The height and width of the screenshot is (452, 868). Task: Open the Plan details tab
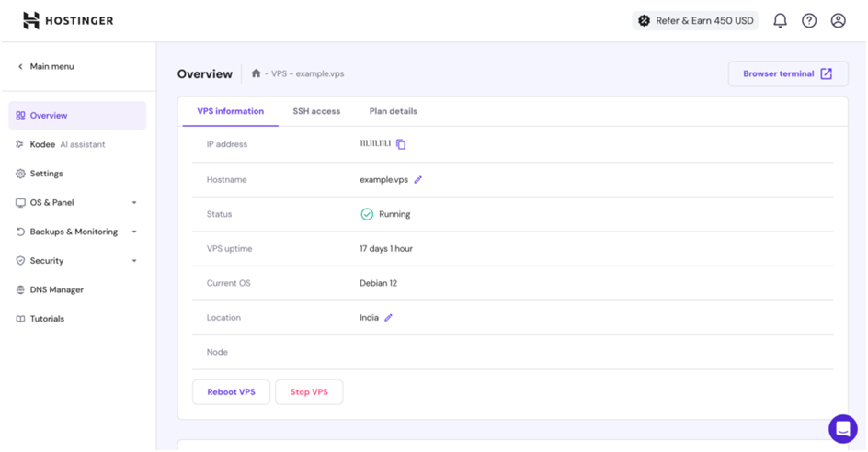[x=393, y=111]
